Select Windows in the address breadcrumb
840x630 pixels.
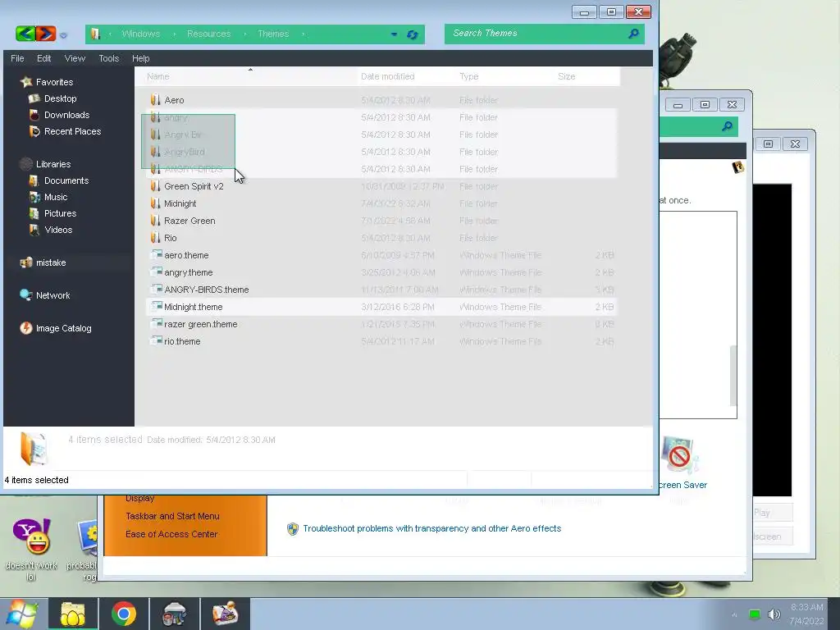point(141,34)
